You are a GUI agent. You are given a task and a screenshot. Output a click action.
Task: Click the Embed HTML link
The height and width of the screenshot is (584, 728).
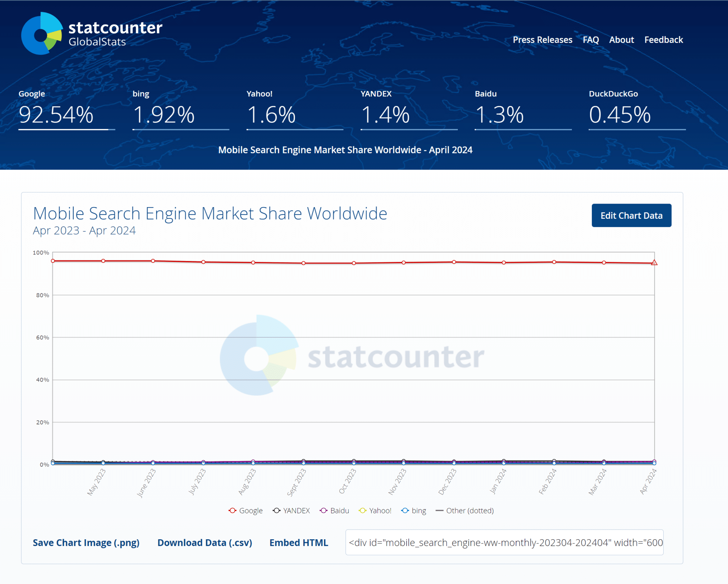point(299,543)
